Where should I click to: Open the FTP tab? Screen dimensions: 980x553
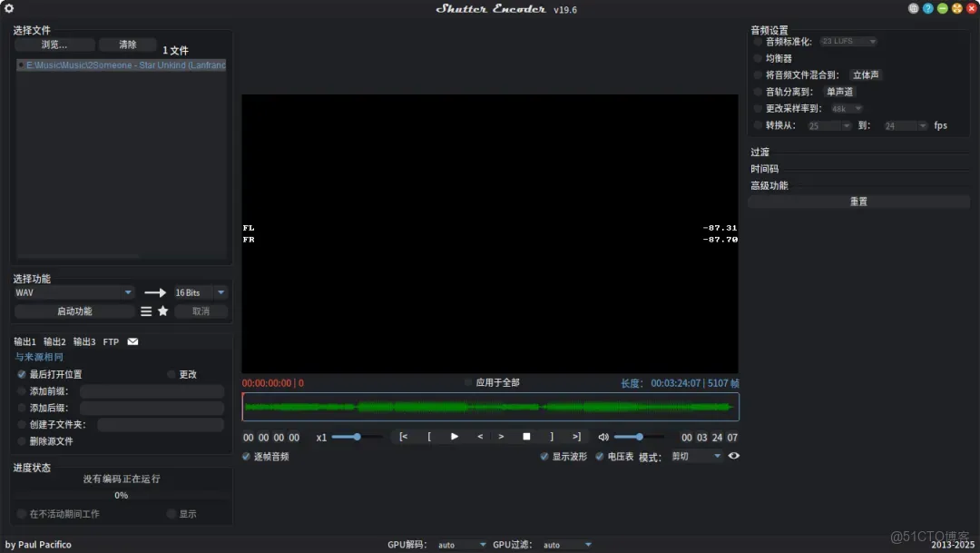[x=110, y=341]
